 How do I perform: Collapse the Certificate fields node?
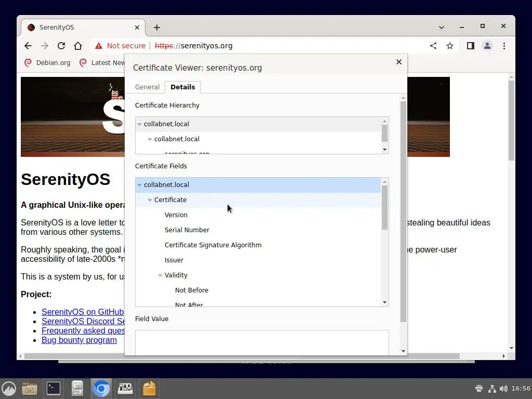(x=150, y=200)
